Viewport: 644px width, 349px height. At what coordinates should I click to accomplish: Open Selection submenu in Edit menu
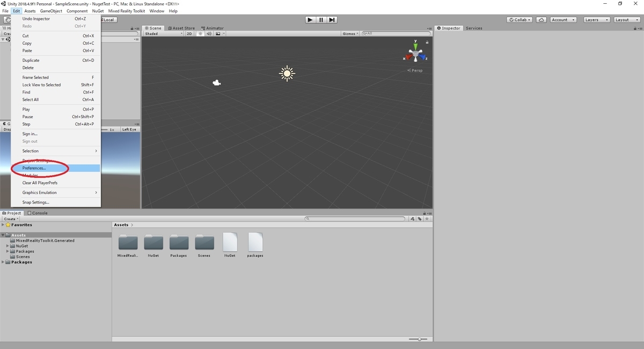pyautogui.click(x=56, y=151)
